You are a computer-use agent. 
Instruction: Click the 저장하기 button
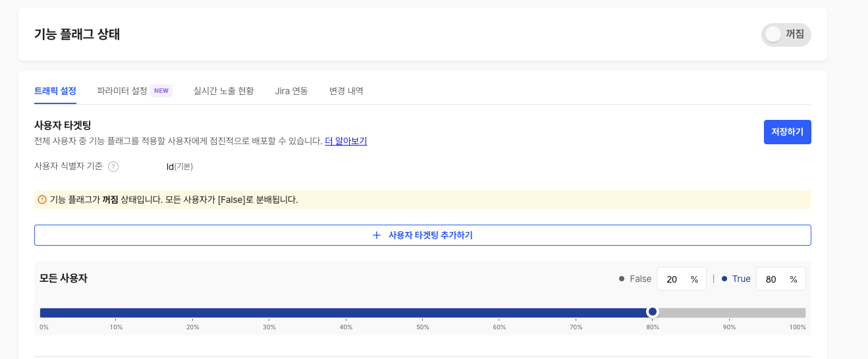(788, 132)
